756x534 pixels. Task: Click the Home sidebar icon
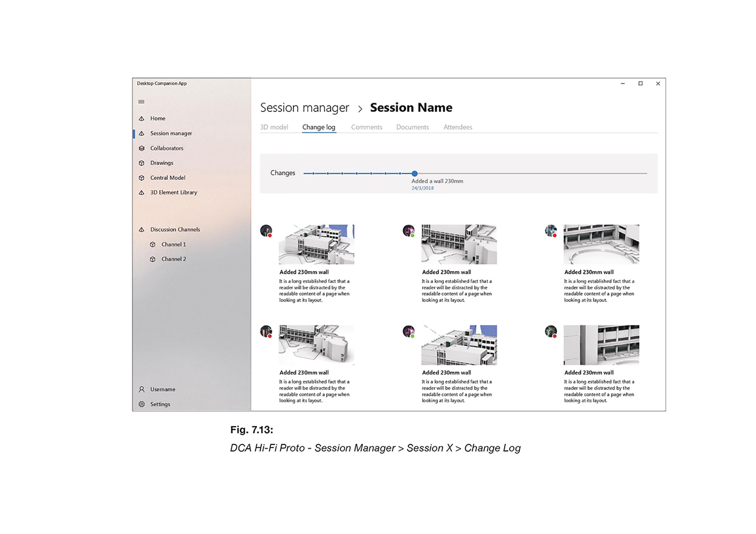click(142, 119)
